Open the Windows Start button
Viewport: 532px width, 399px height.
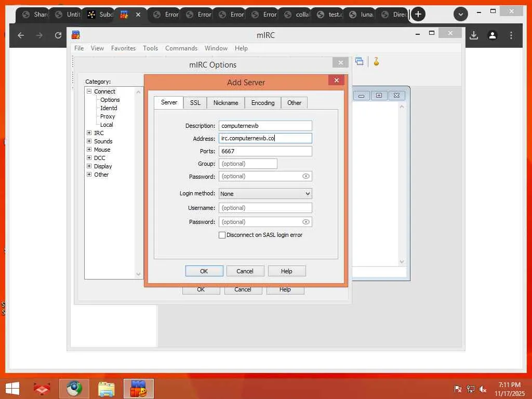pos(12,389)
